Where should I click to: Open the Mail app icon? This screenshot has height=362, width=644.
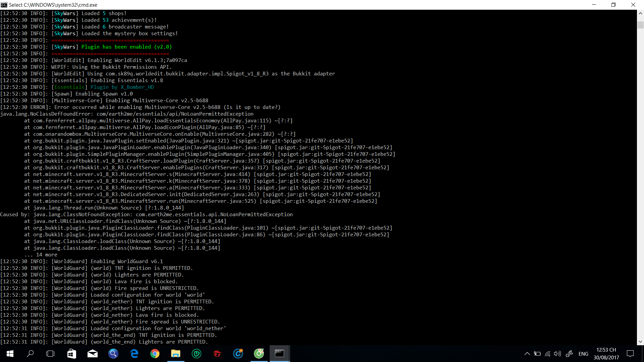[x=92, y=354]
